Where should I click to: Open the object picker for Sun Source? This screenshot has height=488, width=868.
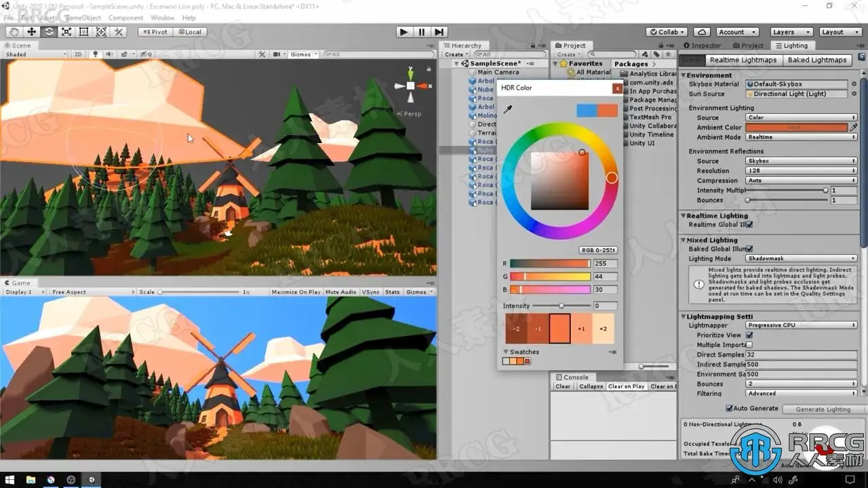point(854,94)
